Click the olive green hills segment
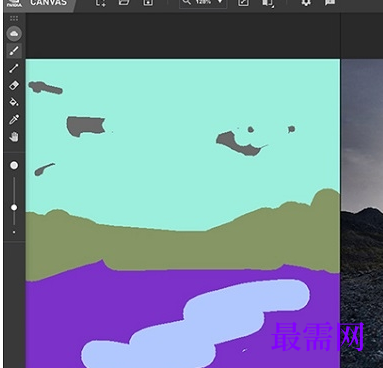This screenshot has width=383, height=368. click(183, 250)
